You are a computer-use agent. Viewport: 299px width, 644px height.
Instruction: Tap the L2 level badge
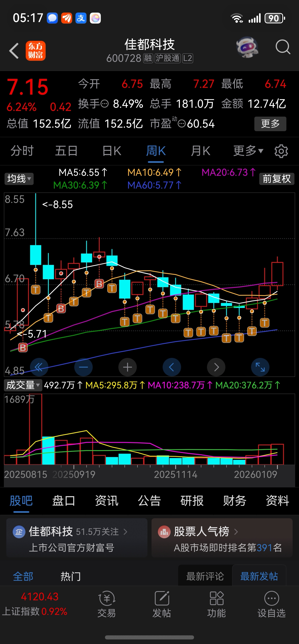[188, 58]
